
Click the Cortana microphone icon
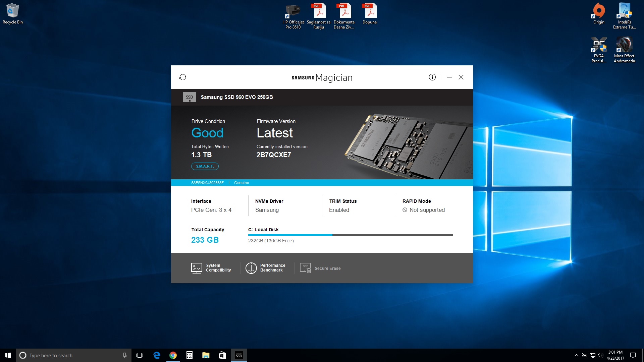[124, 355]
